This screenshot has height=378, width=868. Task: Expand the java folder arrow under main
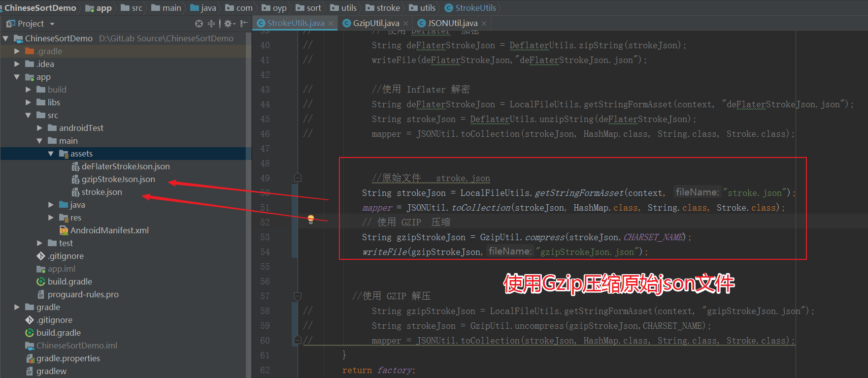[51, 205]
